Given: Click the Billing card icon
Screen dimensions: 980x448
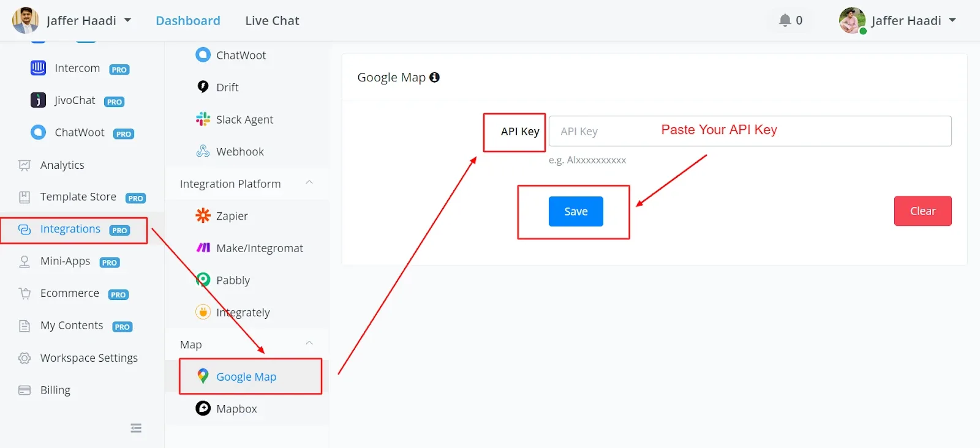Looking at the screenshot, I should pyautogui.click(x=24, y=390).
